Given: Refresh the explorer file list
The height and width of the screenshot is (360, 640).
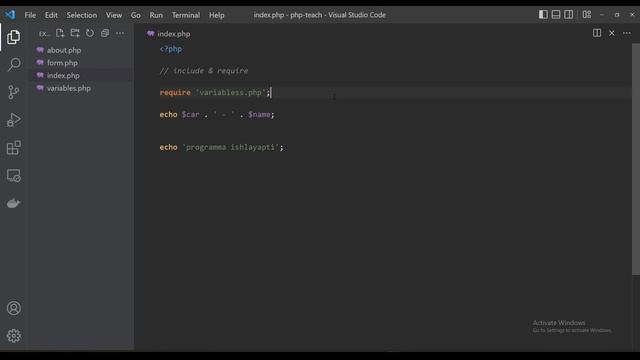Looking at the screenshot, I should (90, 33).
